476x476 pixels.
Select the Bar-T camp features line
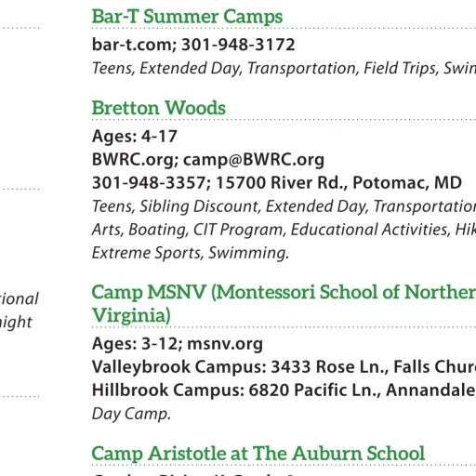(284, 69)
